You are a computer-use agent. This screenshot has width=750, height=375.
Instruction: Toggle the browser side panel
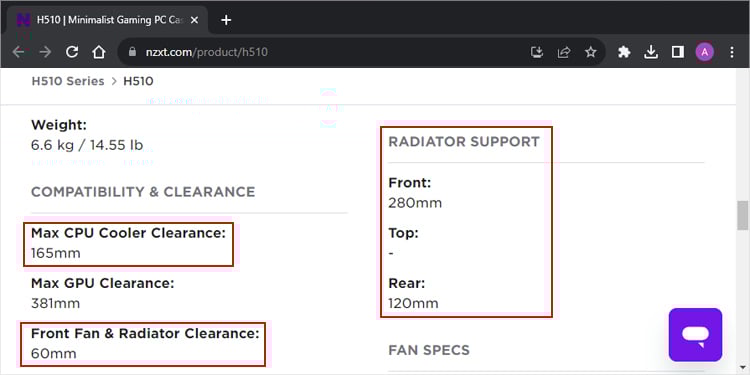point(678,52)
